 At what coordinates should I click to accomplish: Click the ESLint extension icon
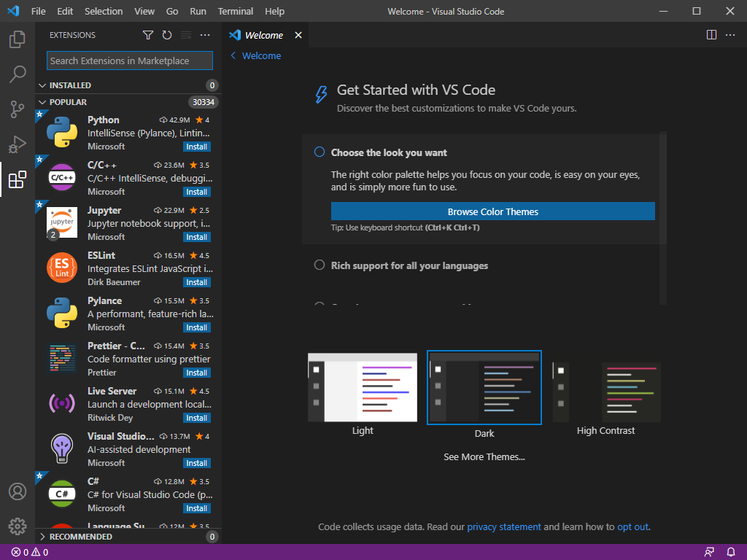click(62, 268)
